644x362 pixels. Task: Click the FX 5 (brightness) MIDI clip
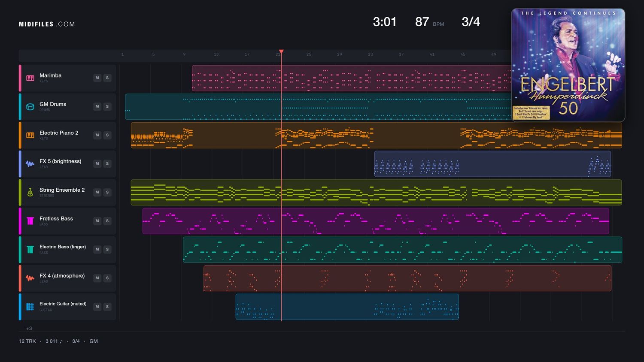tap(492, 164)
